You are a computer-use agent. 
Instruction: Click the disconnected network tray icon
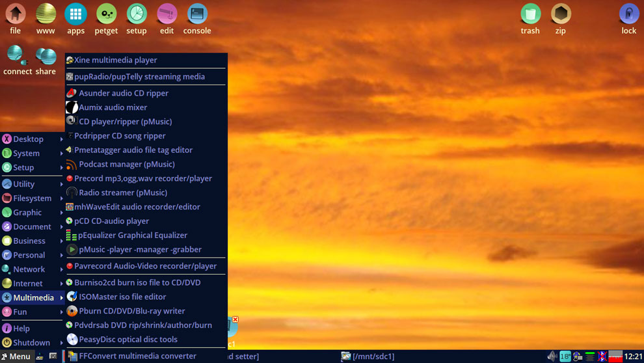tap(602, 356)
